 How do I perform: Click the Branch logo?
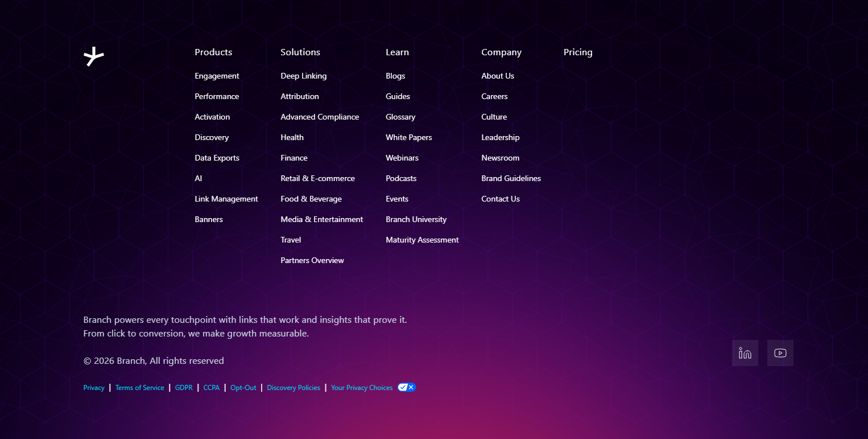click(94, 57)
